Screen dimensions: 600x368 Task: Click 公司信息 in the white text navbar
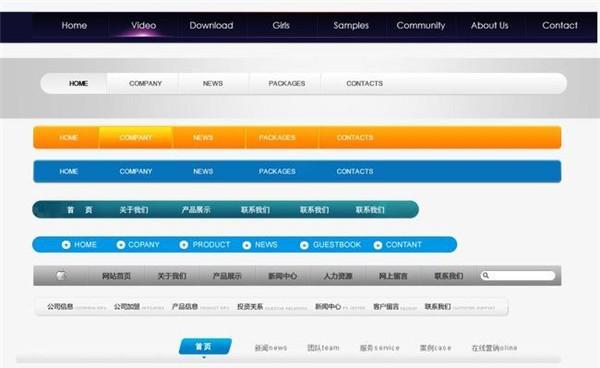click(60, 307)
